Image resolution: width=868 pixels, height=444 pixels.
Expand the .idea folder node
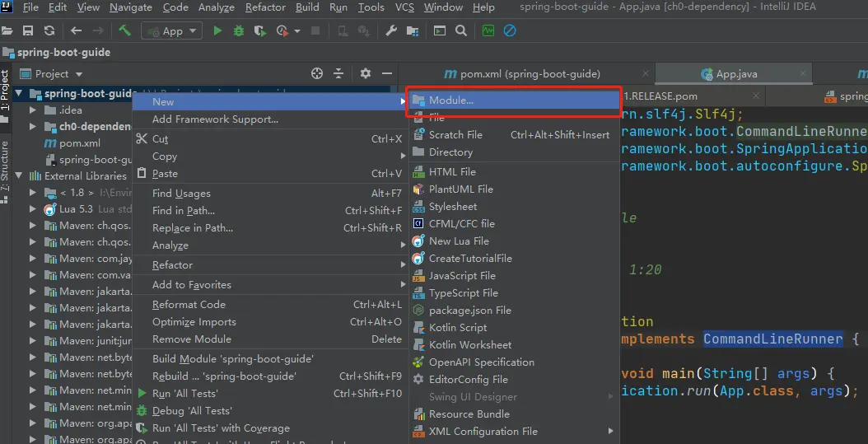tap(34, 110)
